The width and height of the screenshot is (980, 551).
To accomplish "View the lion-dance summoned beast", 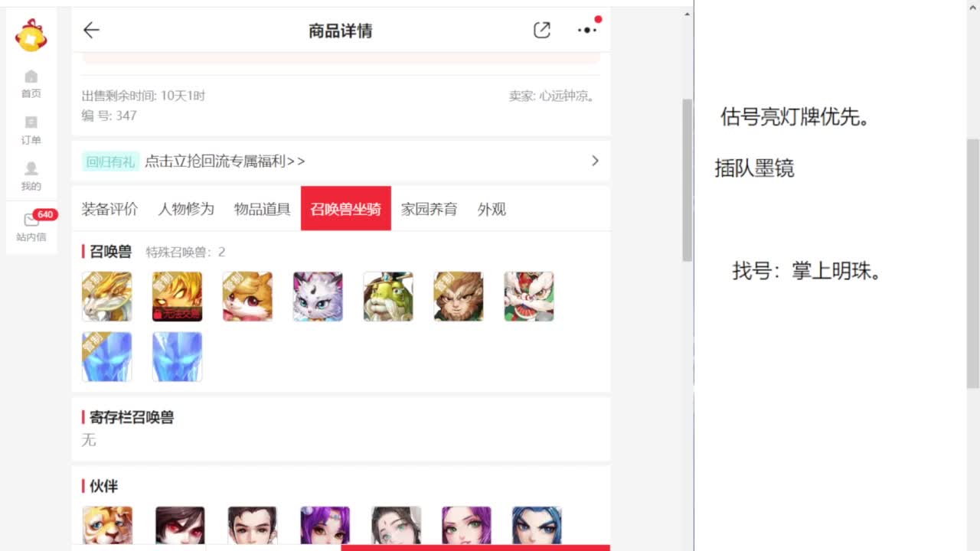I will coord(529,296).
